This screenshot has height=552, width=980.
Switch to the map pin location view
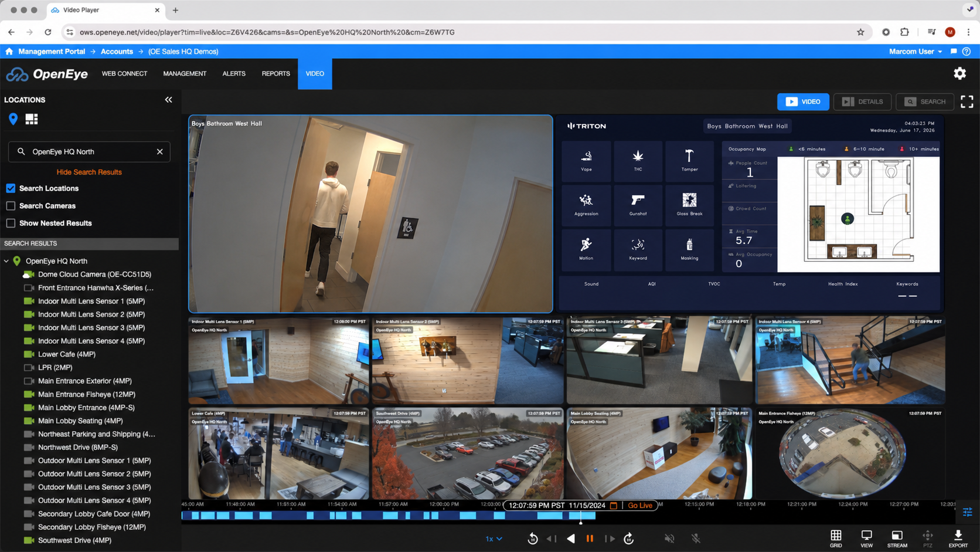13,119
